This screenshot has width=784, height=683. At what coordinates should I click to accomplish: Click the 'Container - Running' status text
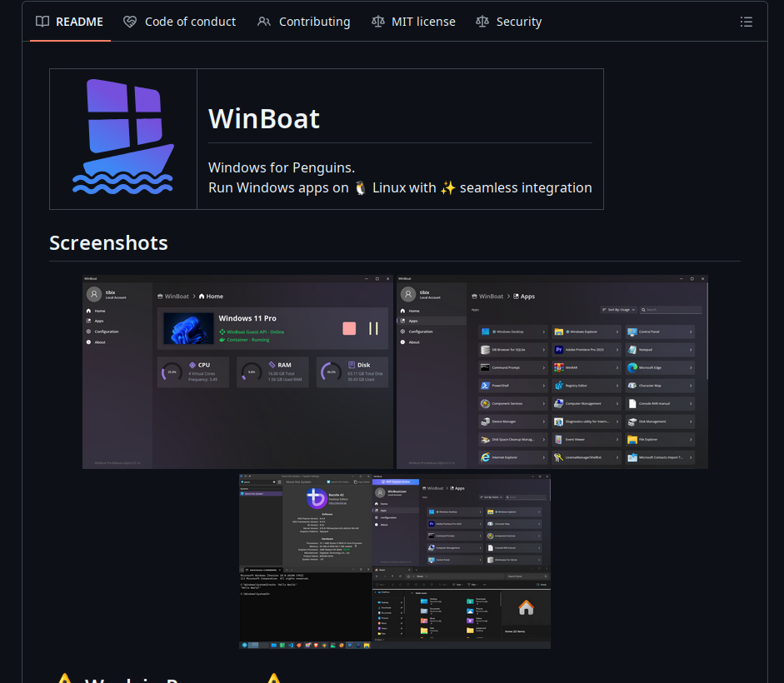pyautogui.click(x=248, y=340)
